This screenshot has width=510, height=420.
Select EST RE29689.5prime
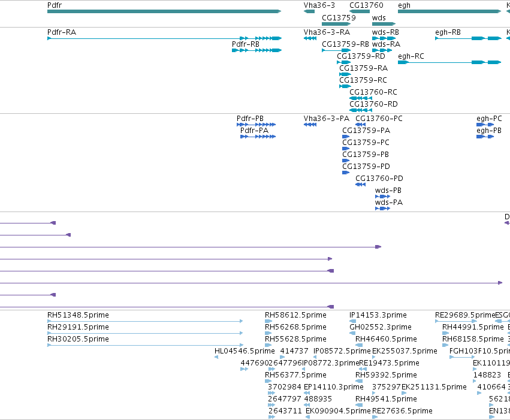tap(465, 315)
